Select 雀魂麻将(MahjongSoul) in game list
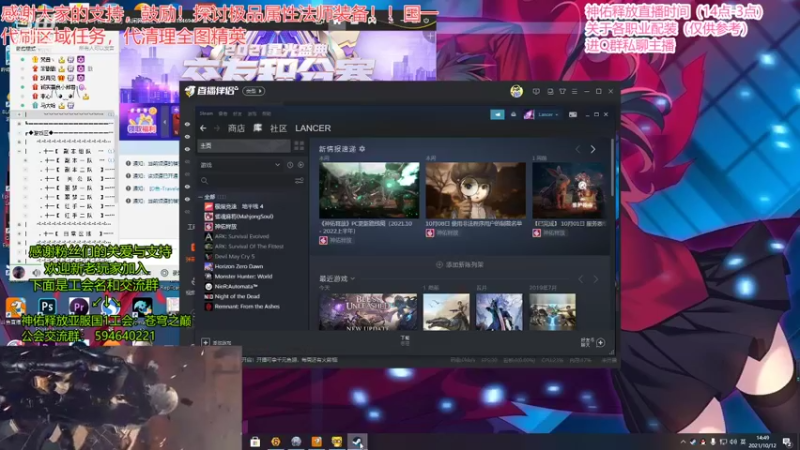Image resolution: width=800 pixels, height=450 pixels. [244, 216]
